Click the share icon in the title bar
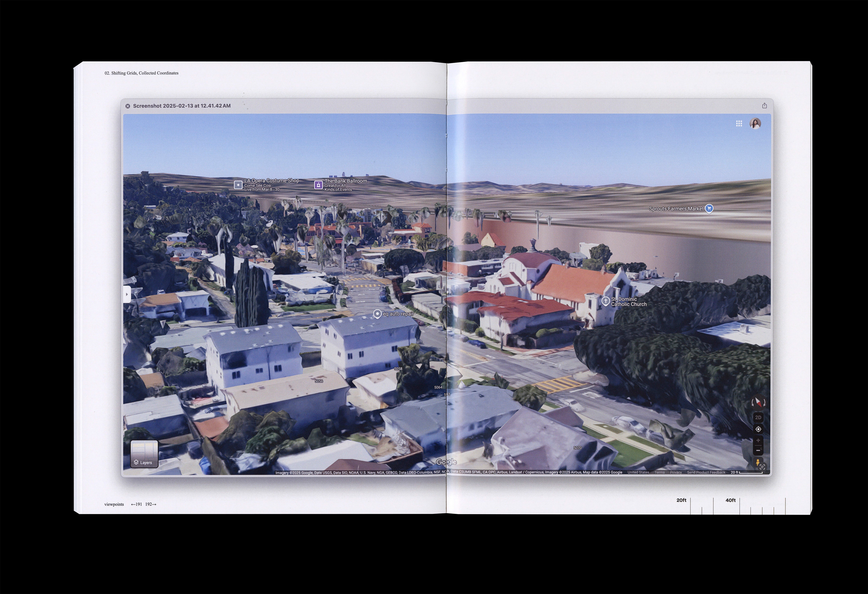Image resolution: width=868 pixels, height=594 pixels. (x=764, y=106)
